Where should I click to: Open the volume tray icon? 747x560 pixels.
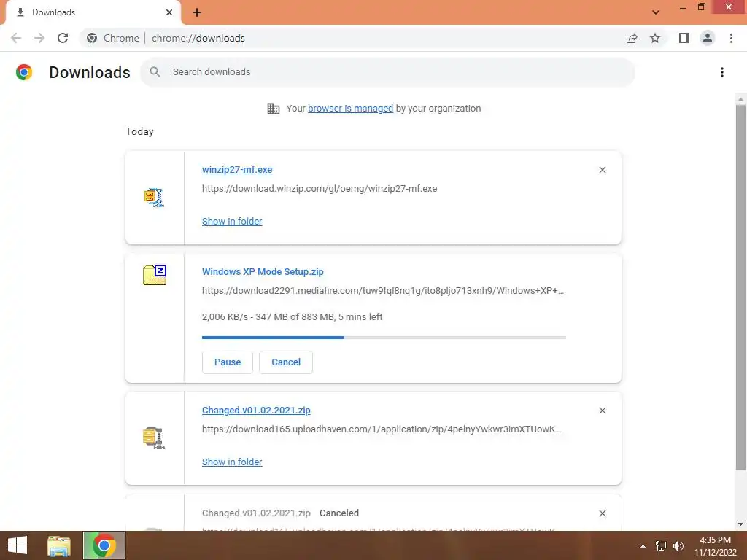678,546
